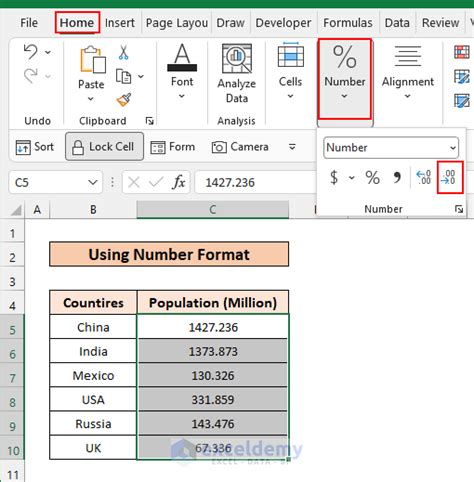
Task: Select column C header
Action: (x=213, y=210)
